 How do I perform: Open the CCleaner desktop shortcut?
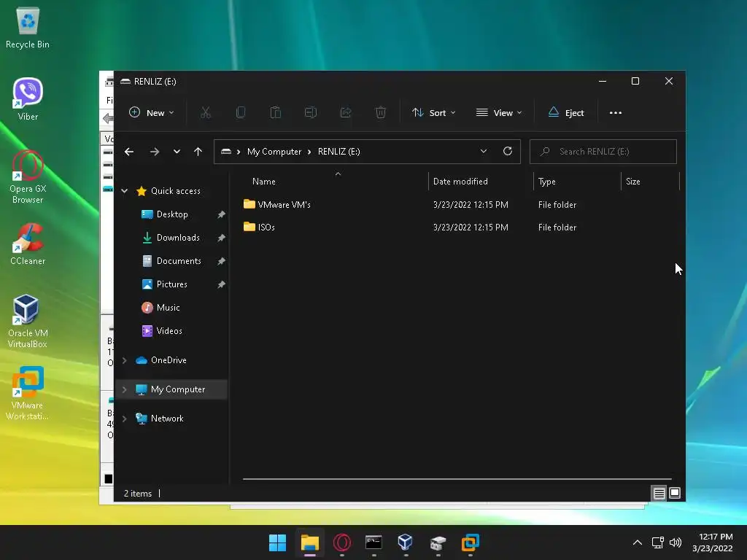(x=28, y=244)
